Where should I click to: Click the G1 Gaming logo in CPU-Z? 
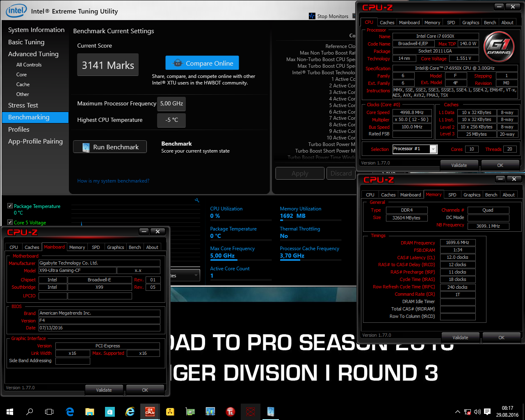click(x=499, y=46)
